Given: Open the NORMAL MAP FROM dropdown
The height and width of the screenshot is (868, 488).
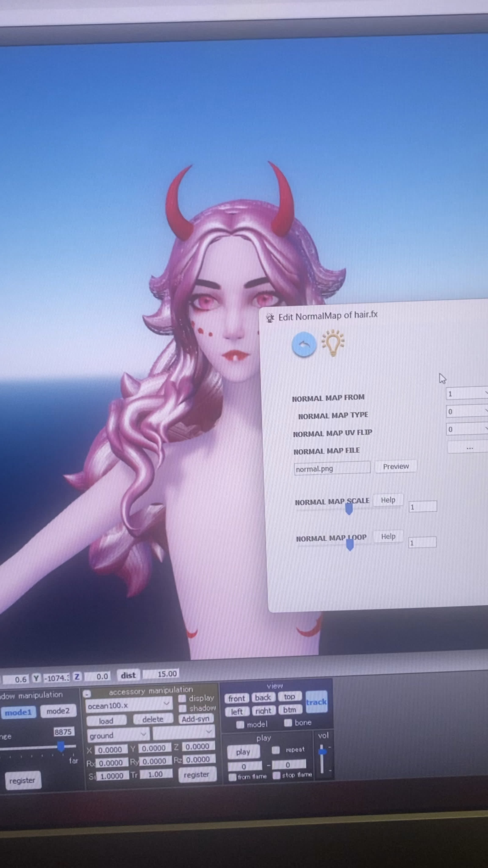Looking at the screenshot, I should (467, 393).
